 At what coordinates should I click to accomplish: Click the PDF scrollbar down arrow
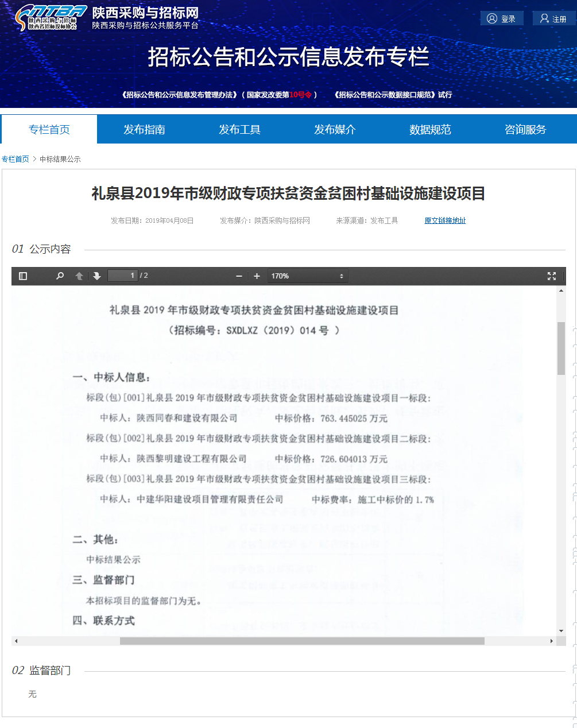561,631
